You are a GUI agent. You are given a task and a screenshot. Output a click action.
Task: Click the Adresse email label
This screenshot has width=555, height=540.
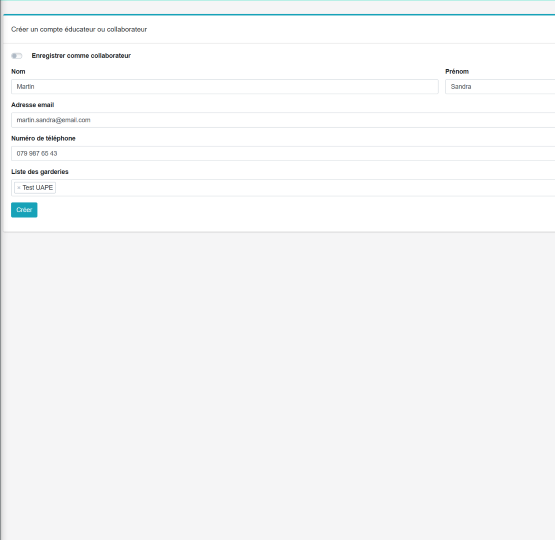(x=33, y=105)
